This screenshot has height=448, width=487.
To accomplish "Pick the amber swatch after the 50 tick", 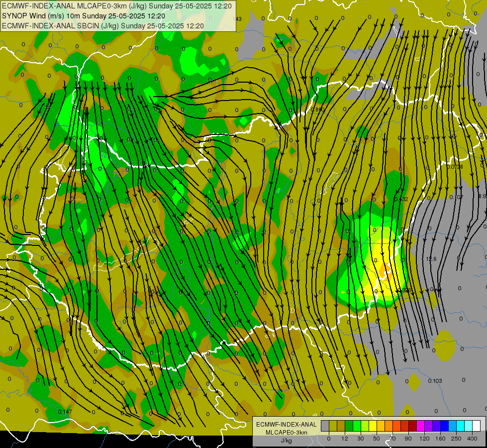I will [x=381, y=426].
